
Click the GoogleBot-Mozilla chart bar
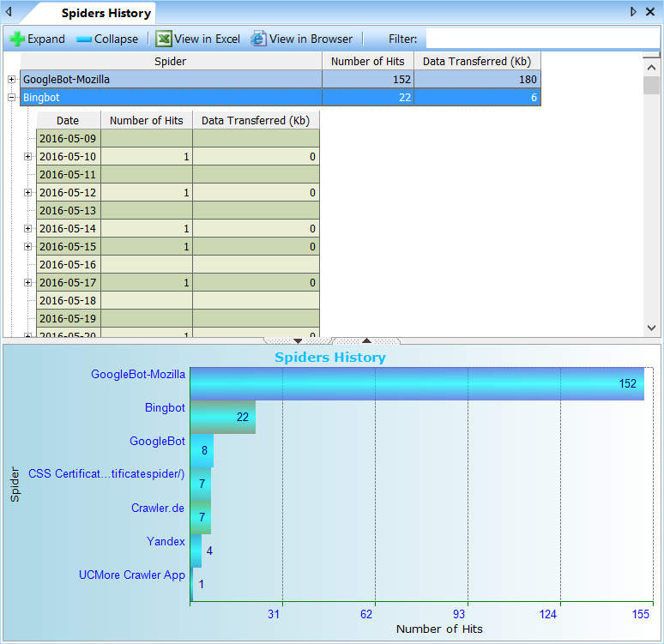point(417,383)
